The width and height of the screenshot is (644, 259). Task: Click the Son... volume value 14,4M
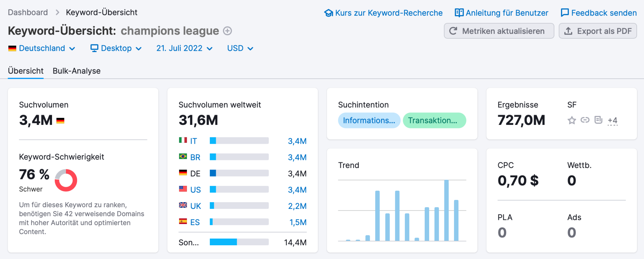[295, 243]
